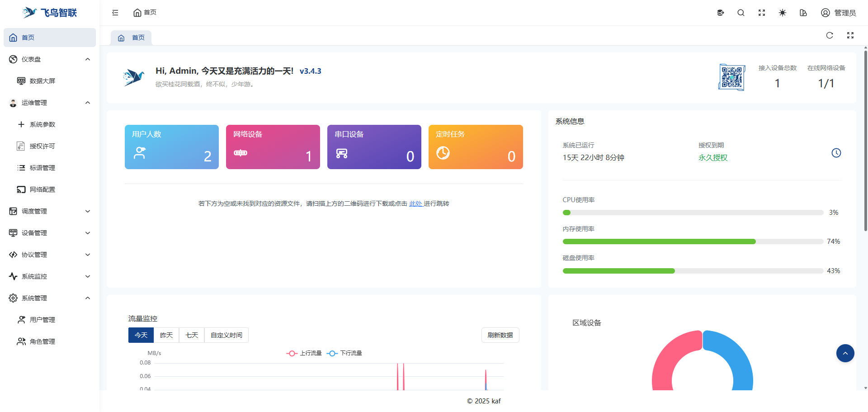Click the 刷新数据 button
Viewport: 868px width, 412px height.
(x=500, y=335)
